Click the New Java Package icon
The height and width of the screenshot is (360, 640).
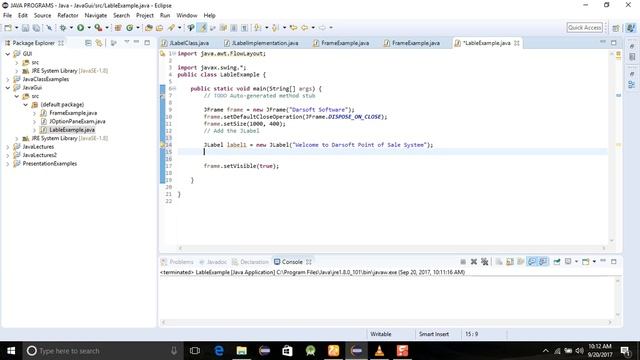point(118,28)
